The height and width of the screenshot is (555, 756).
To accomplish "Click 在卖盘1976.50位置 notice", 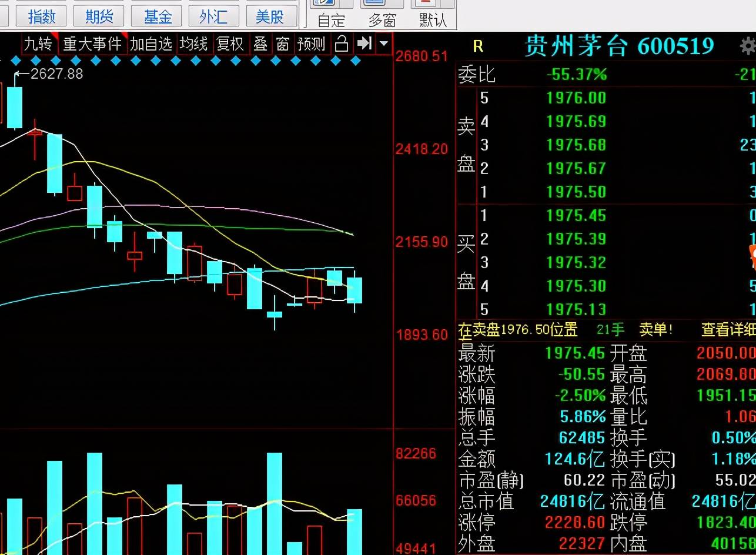I will (518, 330).
